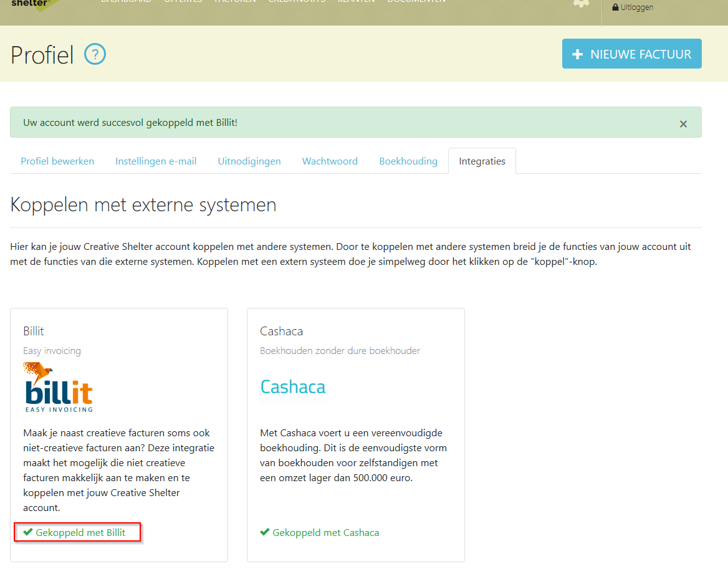Go to the Uitnodigingen tab
Viewport: 728px width, 569px height.
(249, 161)
